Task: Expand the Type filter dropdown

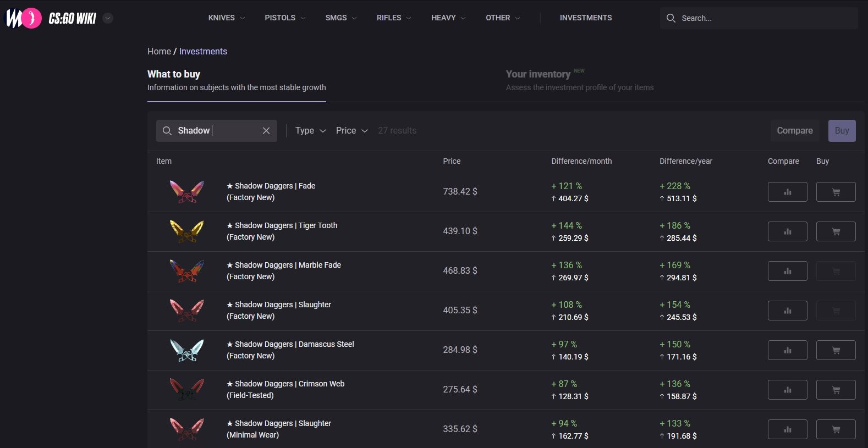Action: pos(311,131)
